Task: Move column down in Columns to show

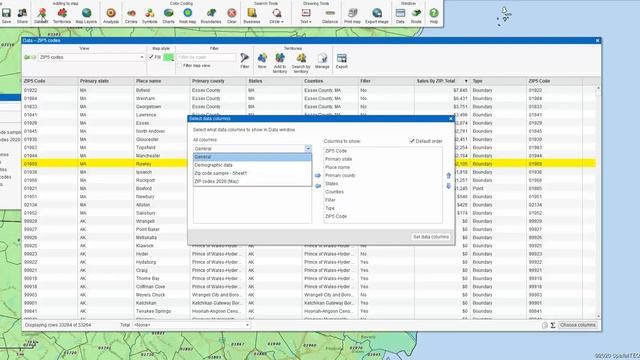Action: click(x=449, y=186)
